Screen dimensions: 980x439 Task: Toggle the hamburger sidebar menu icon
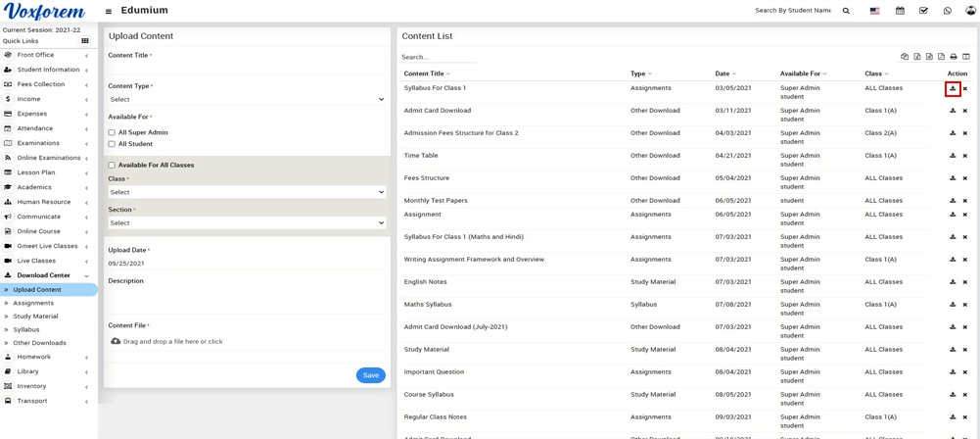coord(109,12)
